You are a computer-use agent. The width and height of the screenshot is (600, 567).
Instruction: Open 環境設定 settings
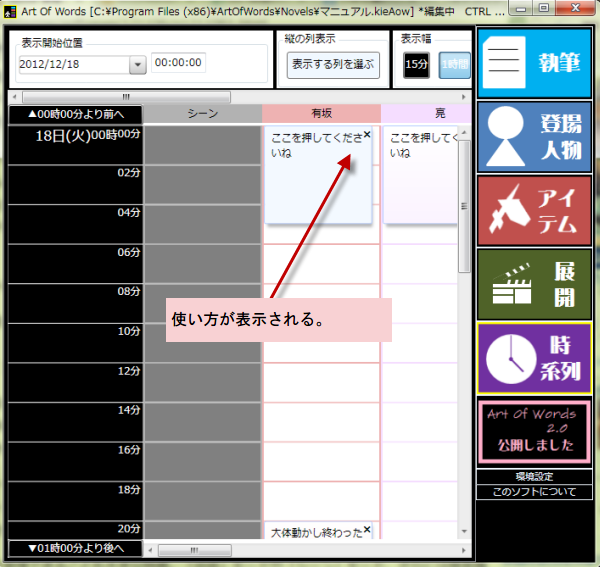534,477
